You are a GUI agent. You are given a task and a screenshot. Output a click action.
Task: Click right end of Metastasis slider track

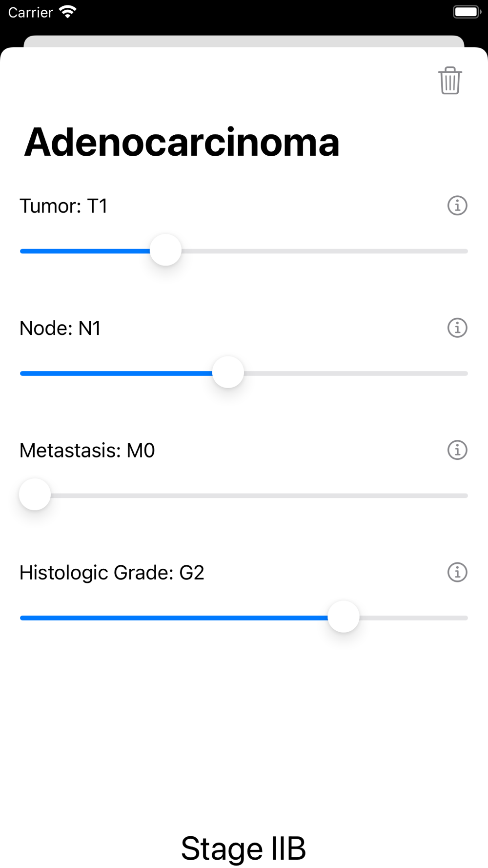pos(464,496)
